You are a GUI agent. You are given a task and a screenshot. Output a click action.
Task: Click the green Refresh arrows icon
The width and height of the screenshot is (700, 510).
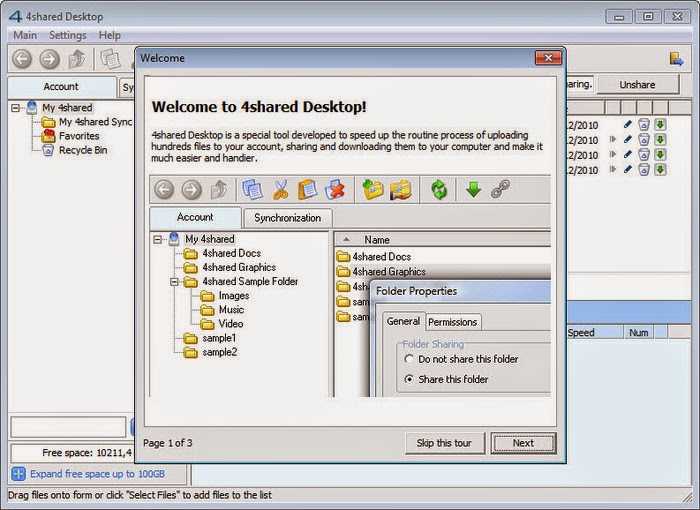[x=439, y=189]
